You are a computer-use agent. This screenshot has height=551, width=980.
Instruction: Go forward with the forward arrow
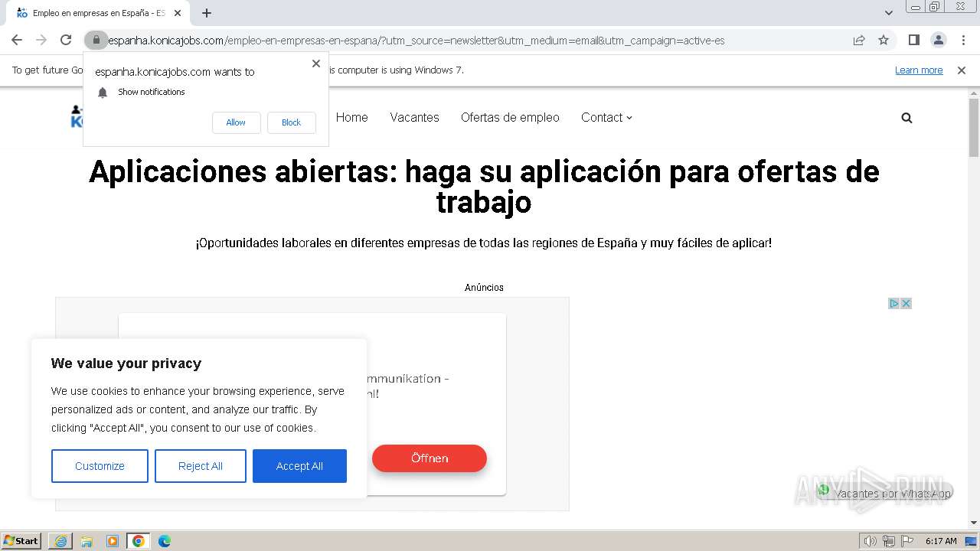point(41,41)
